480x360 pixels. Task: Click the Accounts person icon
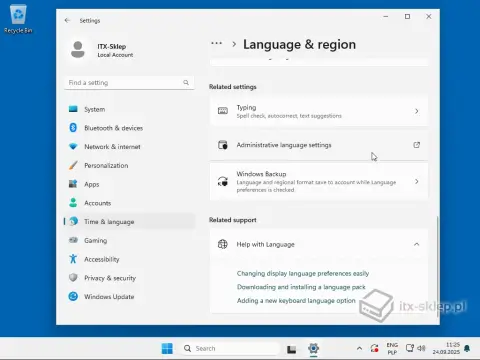73,202
